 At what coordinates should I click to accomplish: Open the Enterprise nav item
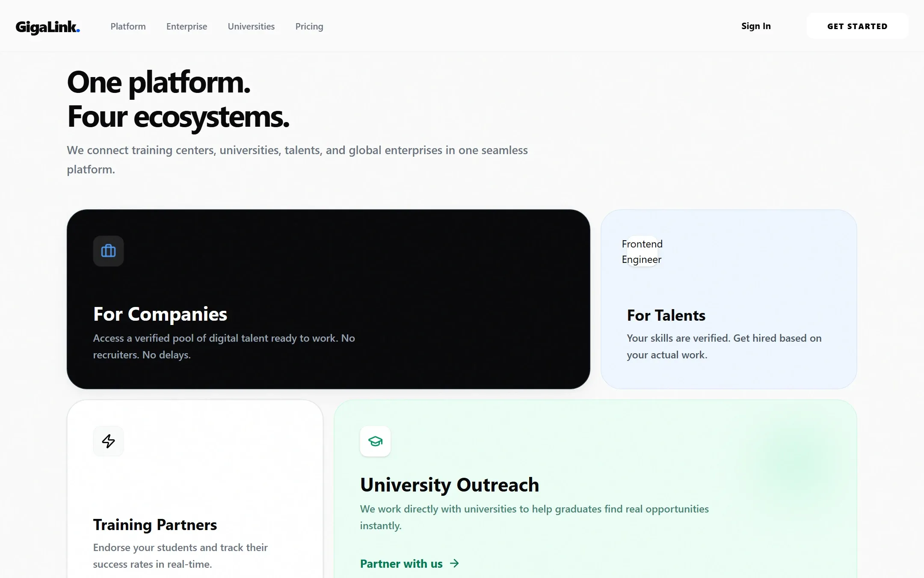(x=187, y=27)
